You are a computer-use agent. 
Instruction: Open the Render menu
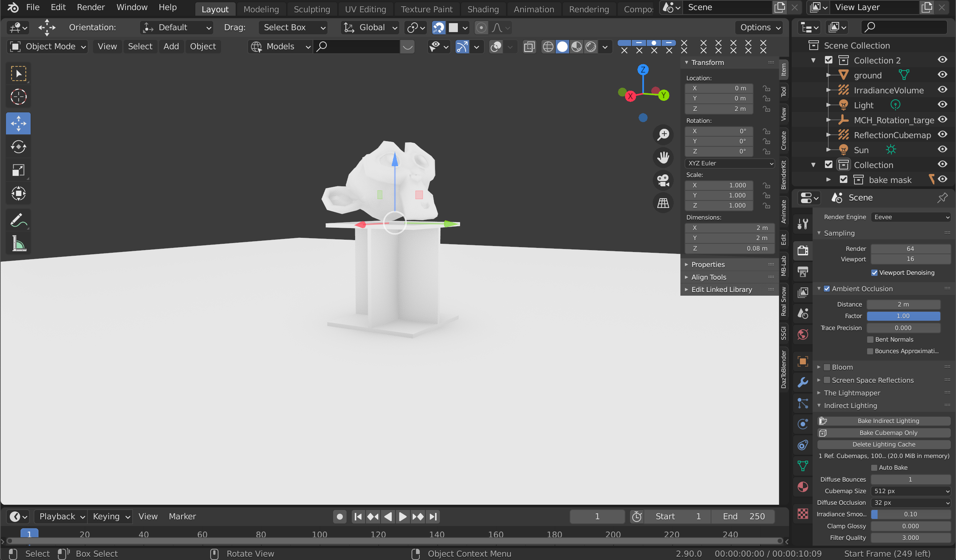pos(90,7)
